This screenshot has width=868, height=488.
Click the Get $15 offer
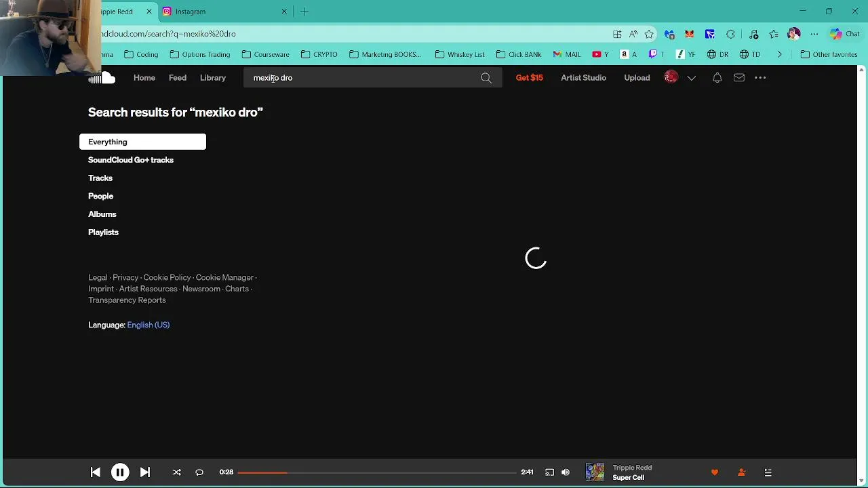530,78
